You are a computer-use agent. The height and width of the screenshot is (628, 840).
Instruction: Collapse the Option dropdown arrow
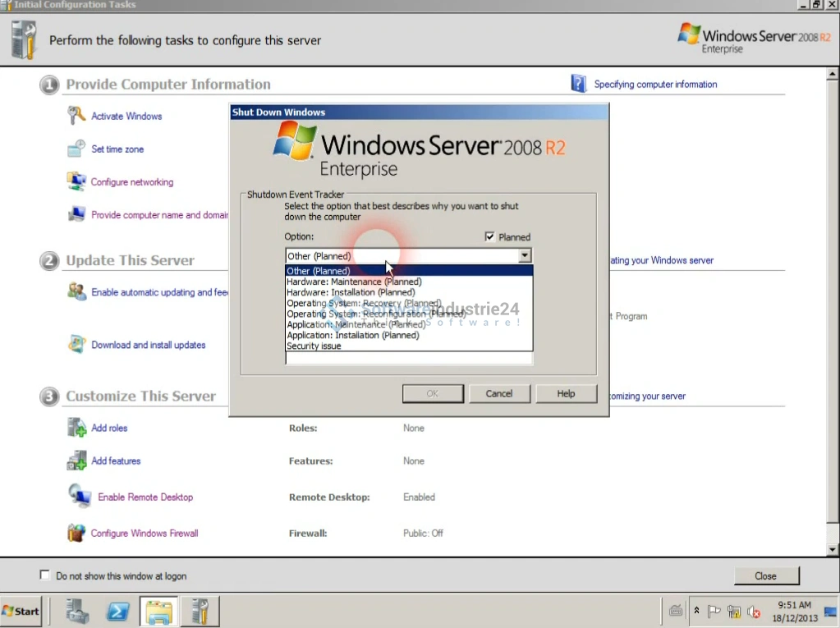pyautogui.click(x=525, y=256)
